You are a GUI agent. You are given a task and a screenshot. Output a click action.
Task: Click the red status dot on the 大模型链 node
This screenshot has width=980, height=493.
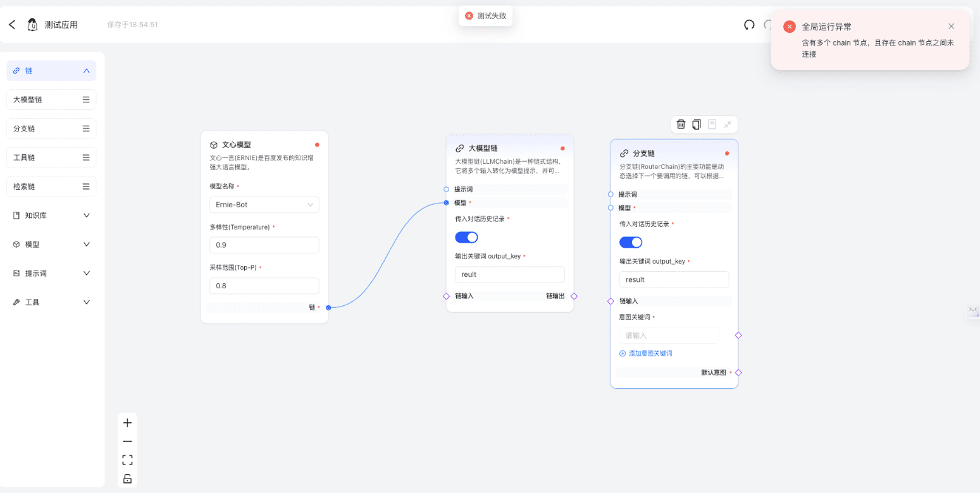point(562,149)
